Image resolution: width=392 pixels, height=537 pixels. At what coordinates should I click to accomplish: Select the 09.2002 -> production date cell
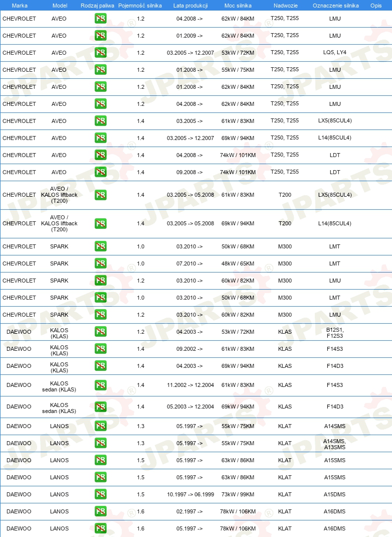click(x=189, y=349)
